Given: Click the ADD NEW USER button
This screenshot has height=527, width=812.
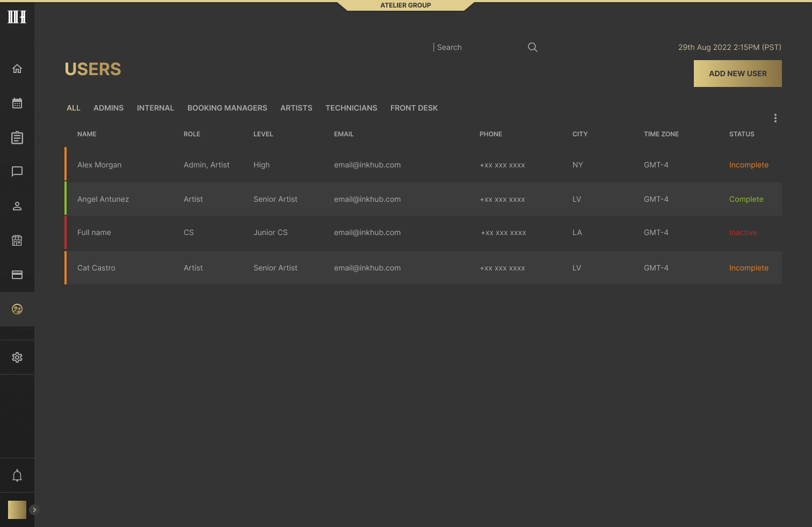Looking at the screenshot, I should [738, 74].
